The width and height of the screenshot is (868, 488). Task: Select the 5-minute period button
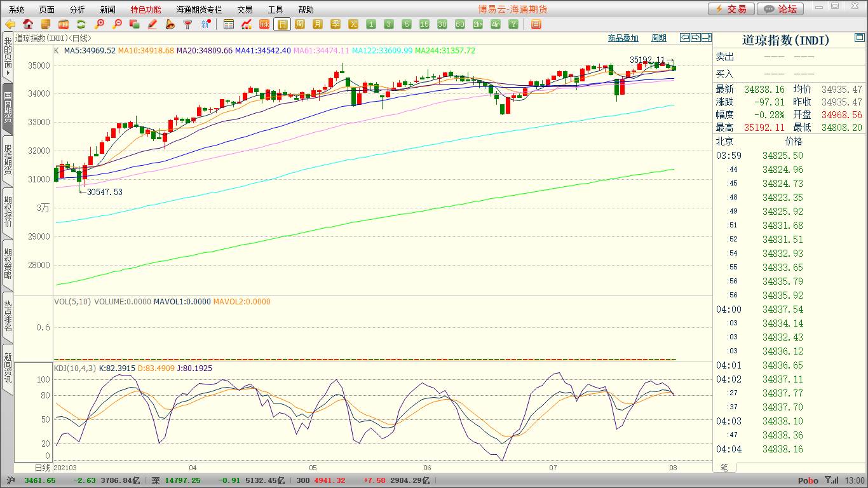pyautogui.click(x=407, y=24)
